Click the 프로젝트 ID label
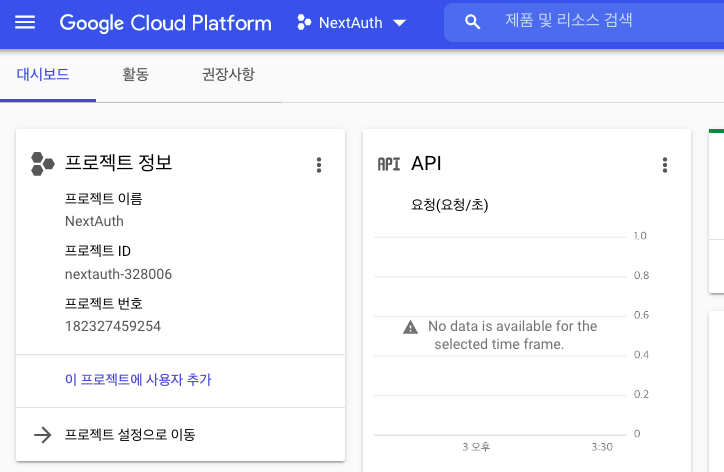724x472 pixels. click(98, 251)
